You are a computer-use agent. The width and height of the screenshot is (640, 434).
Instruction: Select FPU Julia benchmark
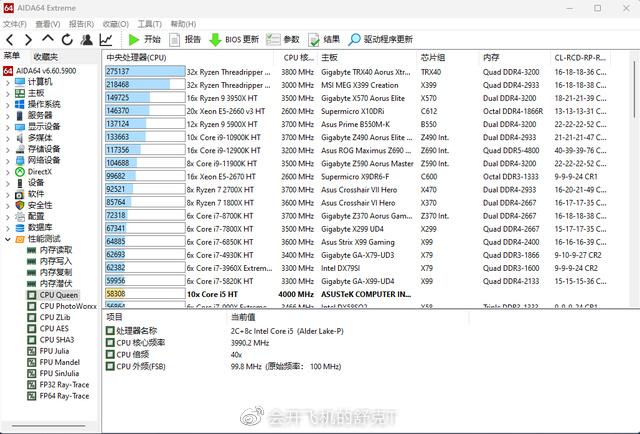click(54, 351)
